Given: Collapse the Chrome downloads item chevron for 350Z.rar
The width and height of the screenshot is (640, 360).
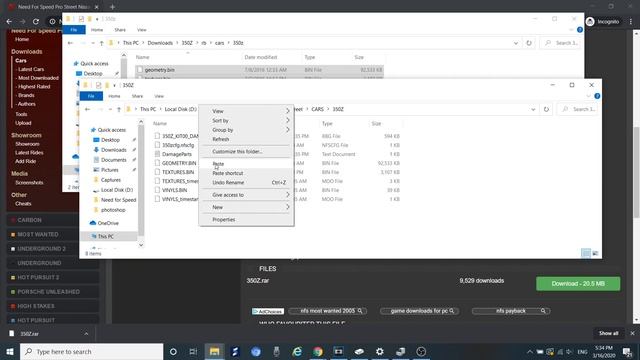Looking at the screenshot, I should 86,334.
